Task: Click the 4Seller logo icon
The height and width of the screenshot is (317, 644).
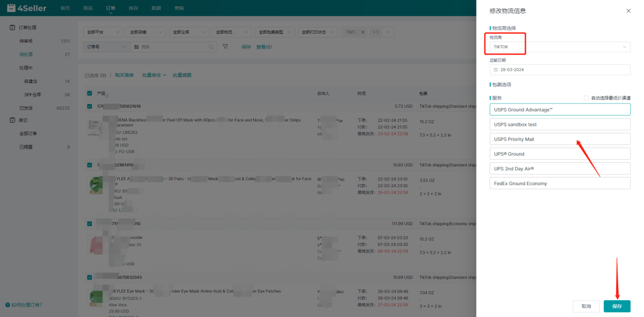Action: [x=11, y=8]
